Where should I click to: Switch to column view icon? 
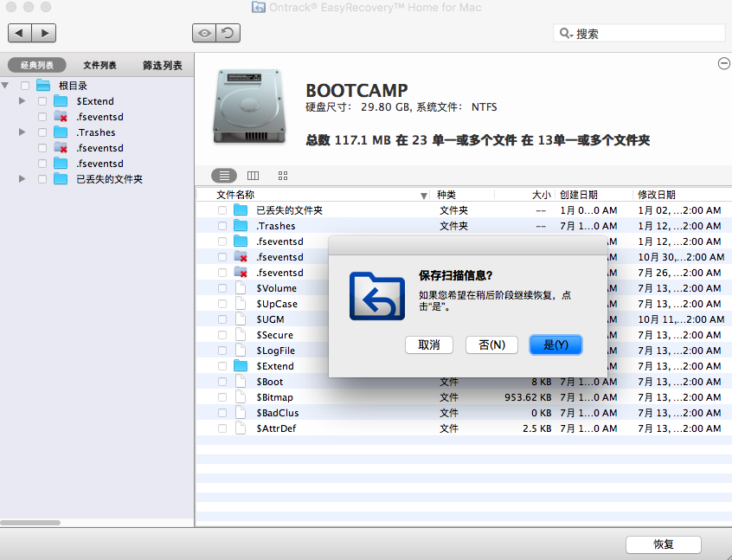(253, 175)
